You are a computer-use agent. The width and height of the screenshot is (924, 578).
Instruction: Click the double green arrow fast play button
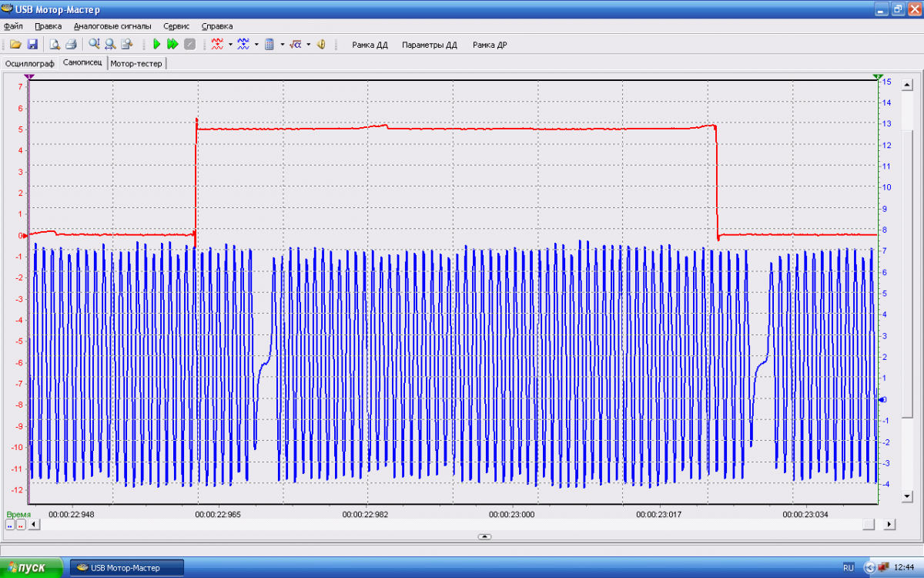tap(172, 45)
